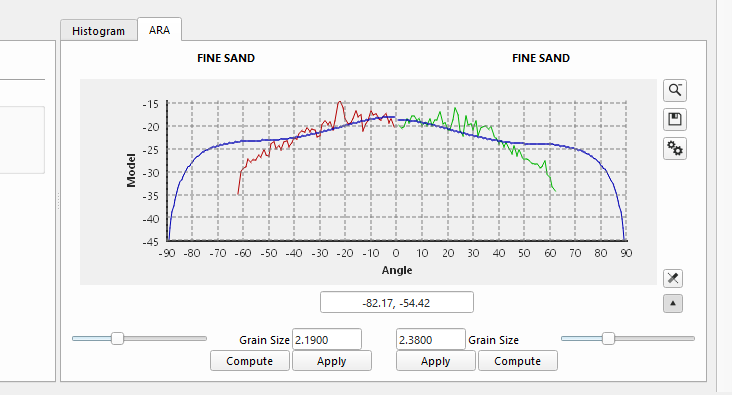Click the left grain size slider handle
The image size is (732, 395).
pos(117,339)
